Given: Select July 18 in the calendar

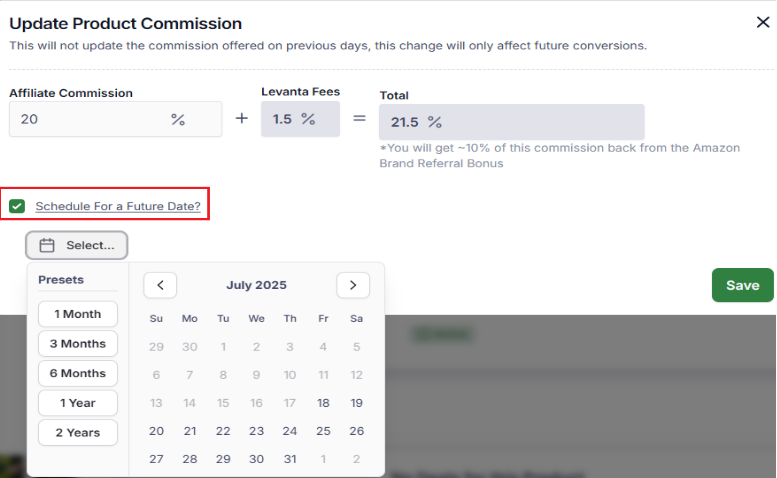Looking at the screenshot, I should [x=323, y=403].
